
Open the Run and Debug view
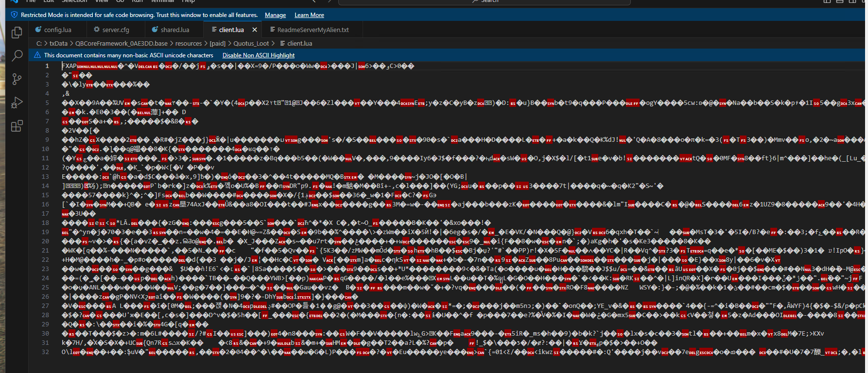[x=17, y=102]
